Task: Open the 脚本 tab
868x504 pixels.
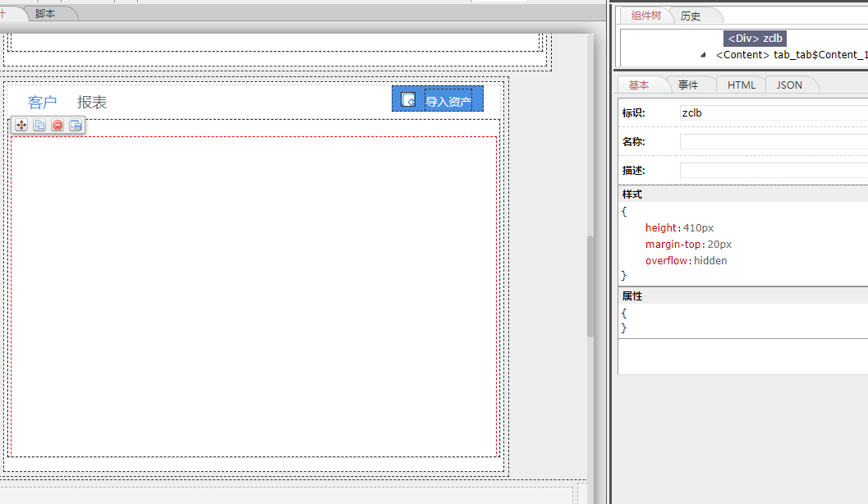Action: 45,14
